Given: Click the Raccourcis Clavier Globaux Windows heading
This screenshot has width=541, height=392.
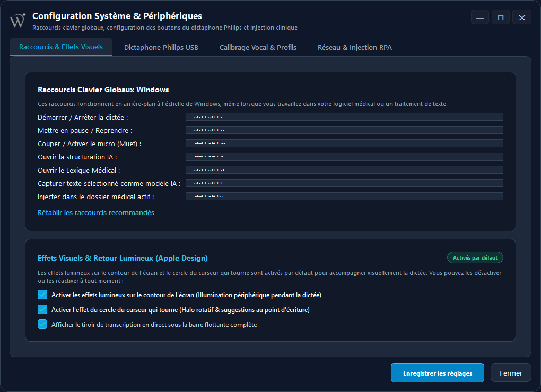Looking at the screenshot, I should (x=103, y=90).
